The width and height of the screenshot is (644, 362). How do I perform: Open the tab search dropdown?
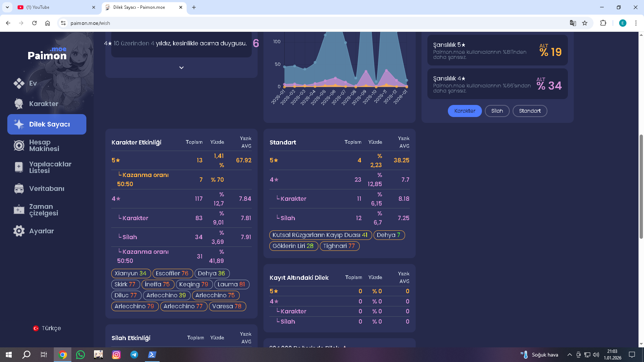[x=7, y=7]
